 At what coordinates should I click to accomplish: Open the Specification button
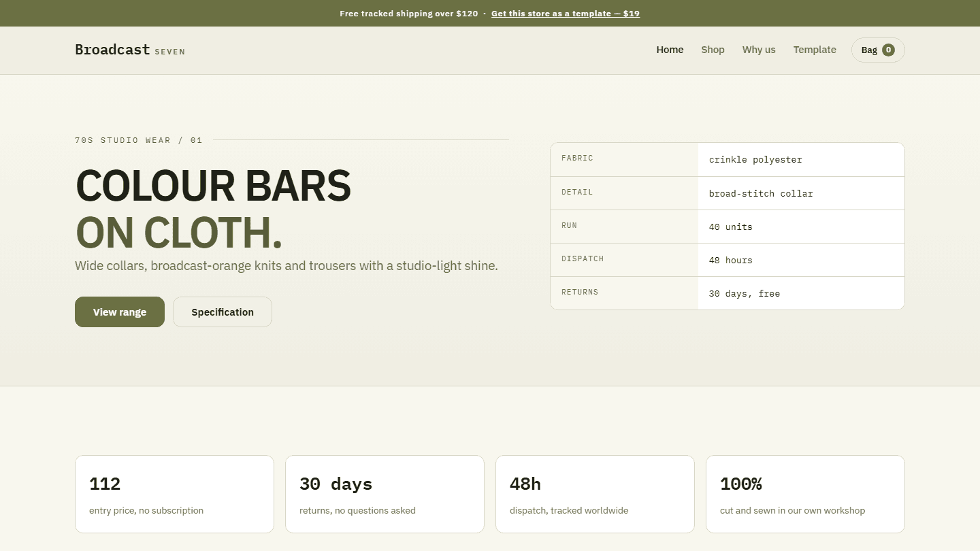click(223, 312)
